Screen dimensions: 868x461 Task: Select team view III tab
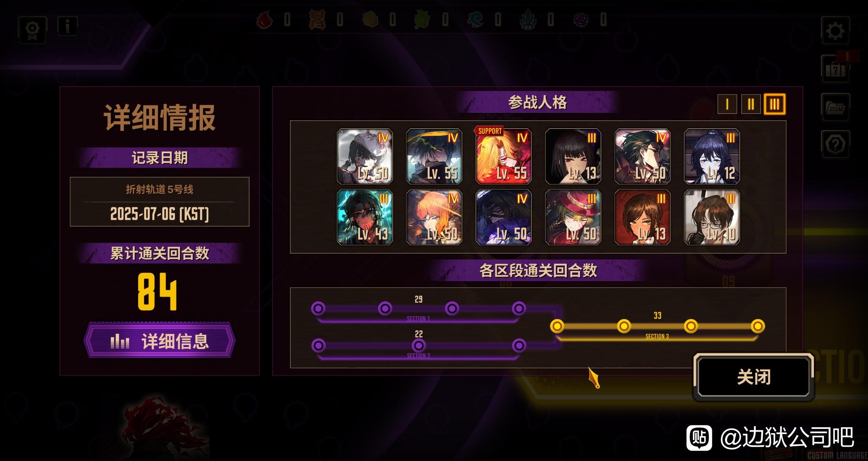774,104
